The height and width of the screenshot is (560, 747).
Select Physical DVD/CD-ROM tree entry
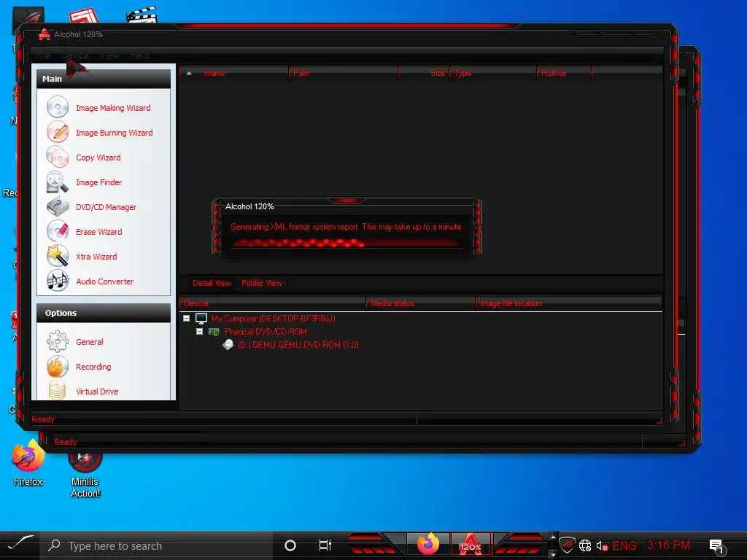point(266,332)
